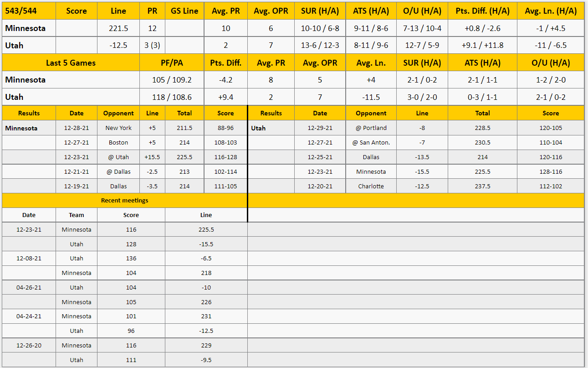Viewport: 588px width, 368px height.
Task: Click Utah's empty Score cell
Action: 77,46
